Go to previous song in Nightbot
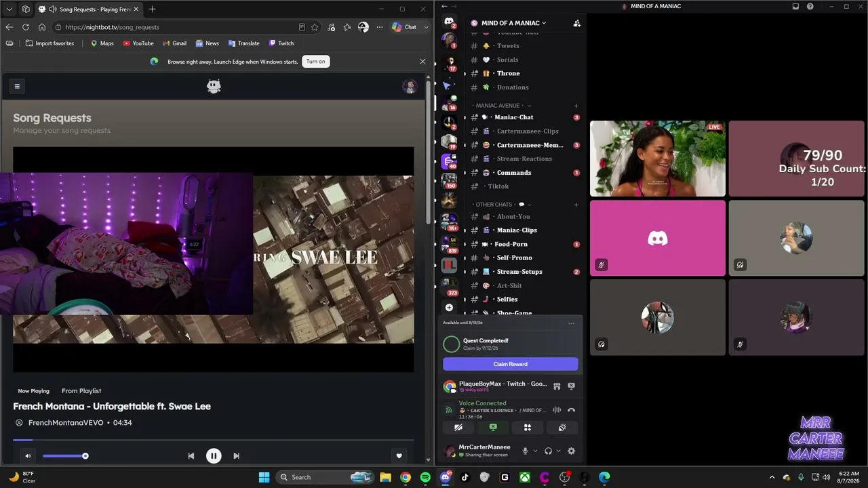Image resolution: width=868 pixels, height=488 pixels. point(191,456)
